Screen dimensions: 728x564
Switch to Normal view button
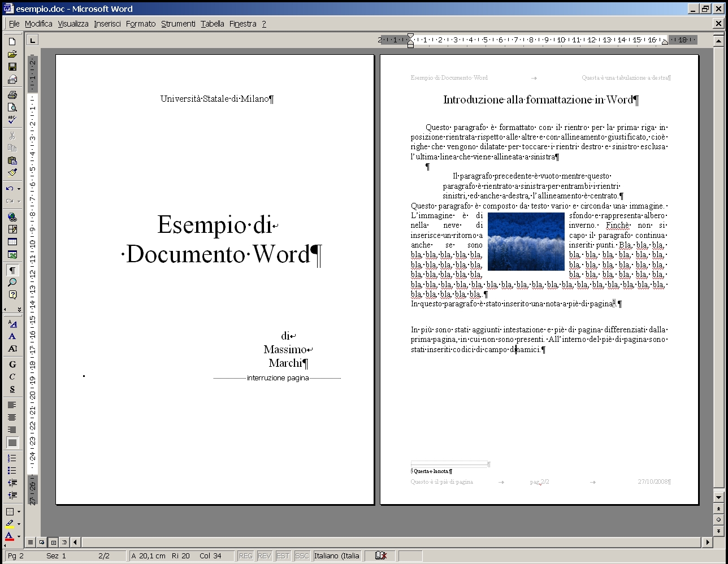tap(31, 542)
